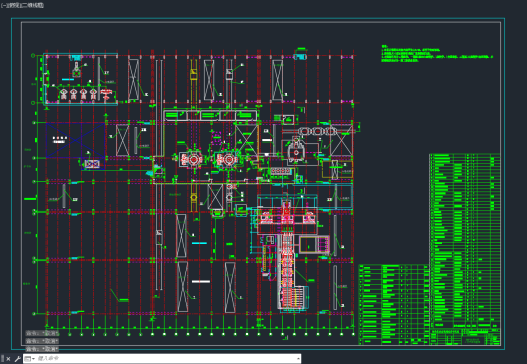Click the command line grip handle
This screenshot has height=364, width=527.
(x=2, y=359)
